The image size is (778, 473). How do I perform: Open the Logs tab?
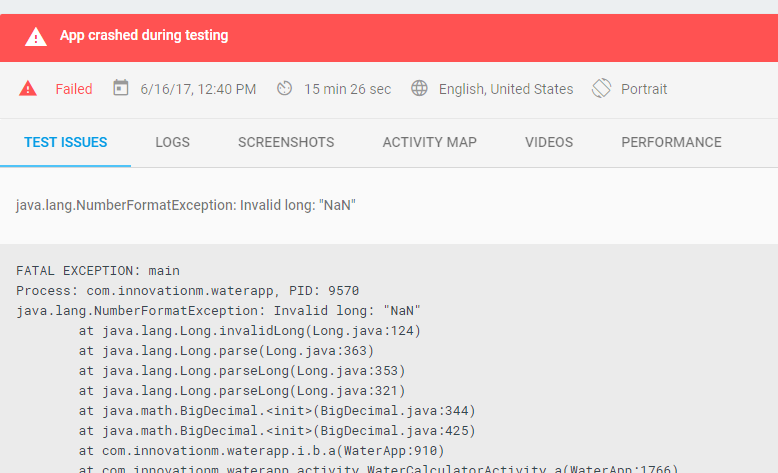pos(173,142)
